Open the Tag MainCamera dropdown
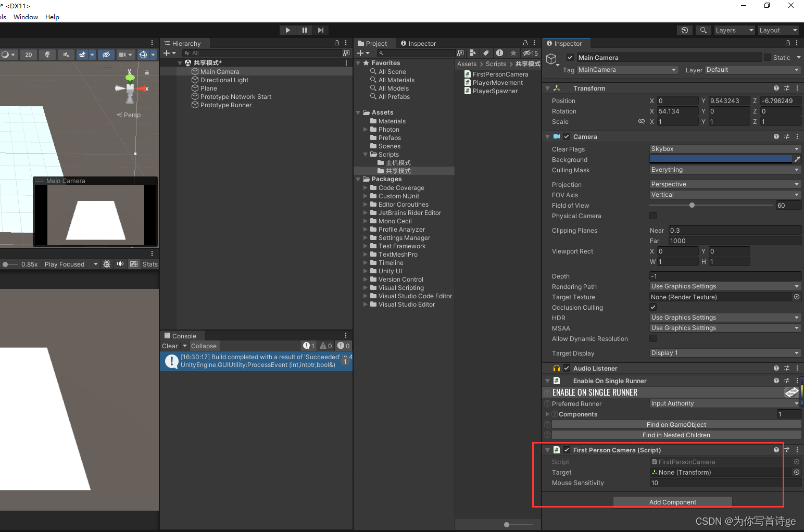 [627, 70]
